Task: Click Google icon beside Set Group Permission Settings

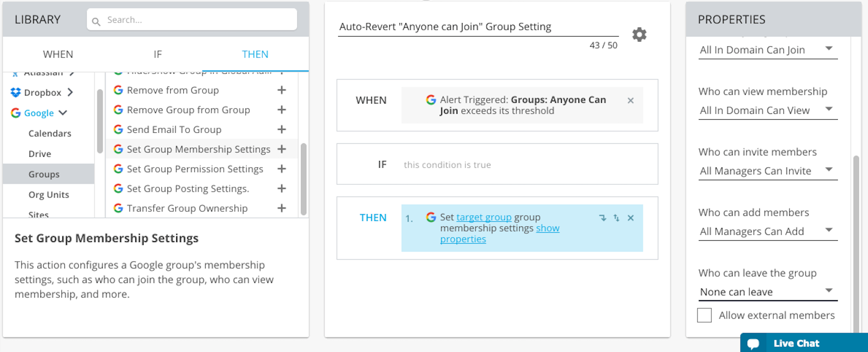Action: click(118, 169)
